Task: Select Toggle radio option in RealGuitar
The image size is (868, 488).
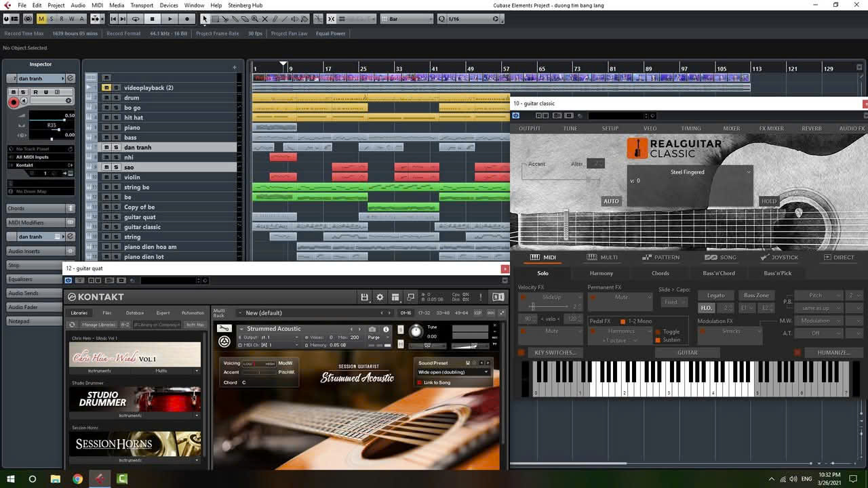Action: 658,332
